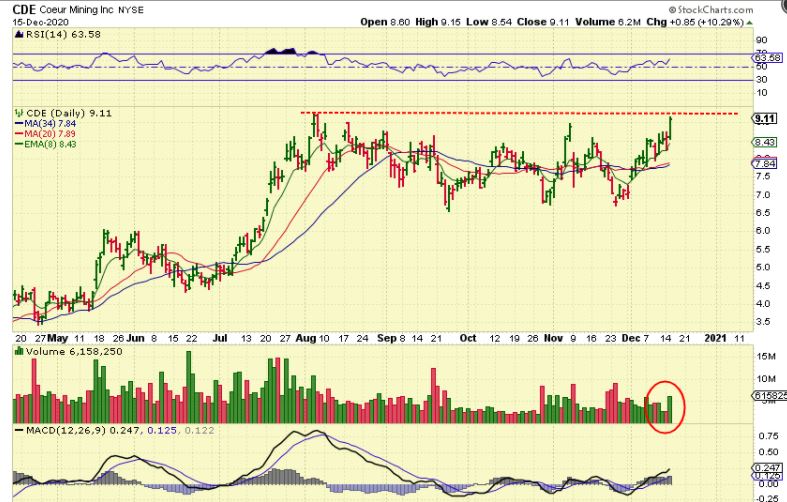Click the Sep label on date axis

click(x=387, y=338)
